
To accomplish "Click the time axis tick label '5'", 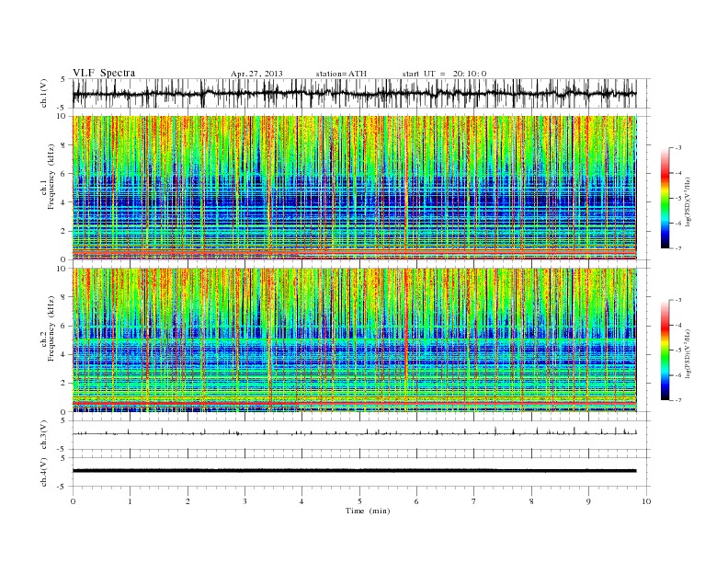I will coord(359,501).
